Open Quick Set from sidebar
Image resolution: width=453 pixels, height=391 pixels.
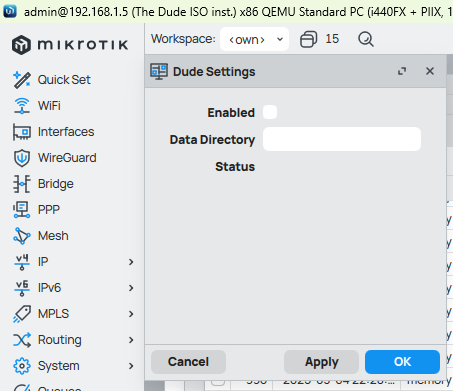click(64, 80)
